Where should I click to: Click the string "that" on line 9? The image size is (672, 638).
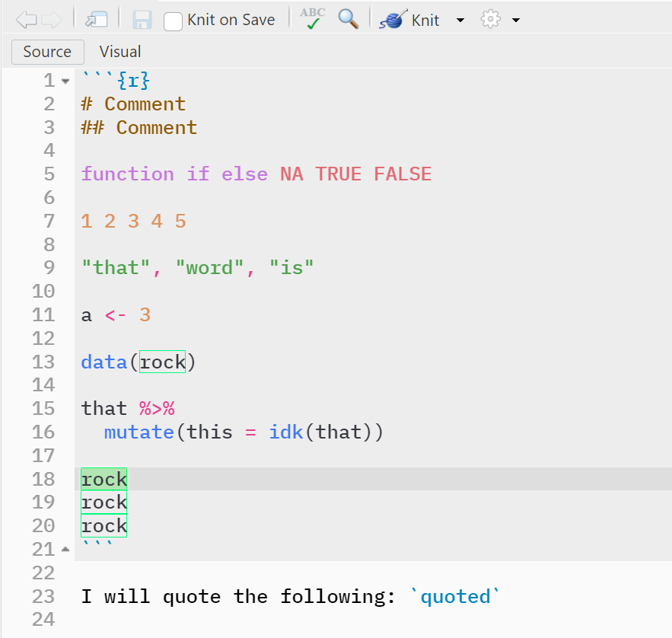tap(116, 268)
